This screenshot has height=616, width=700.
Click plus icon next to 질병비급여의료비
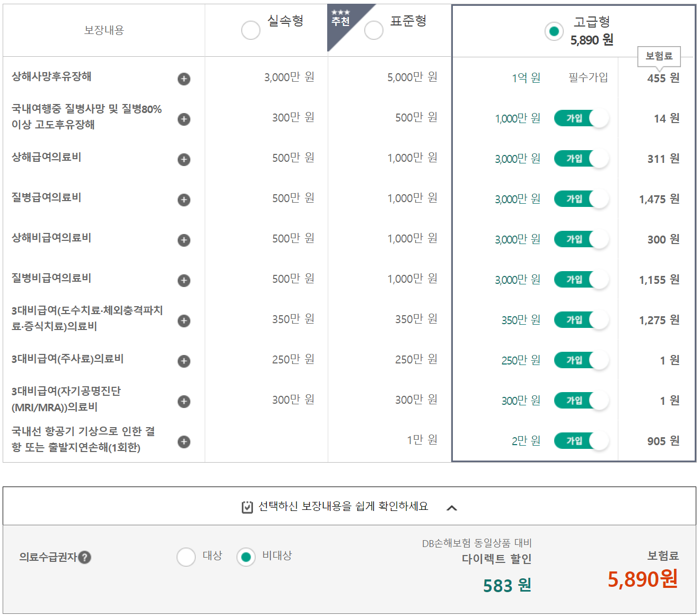[x=184, y=281]
